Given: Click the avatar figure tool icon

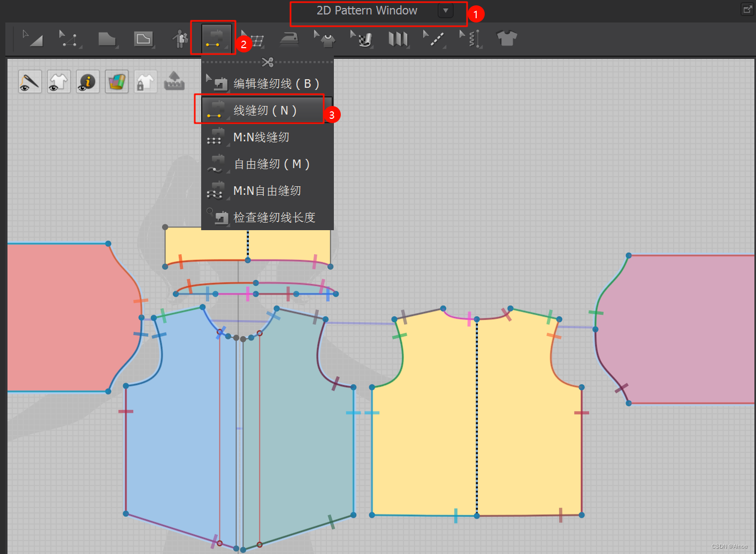Looking at the screenshot, I should click(x=180, y=39).
